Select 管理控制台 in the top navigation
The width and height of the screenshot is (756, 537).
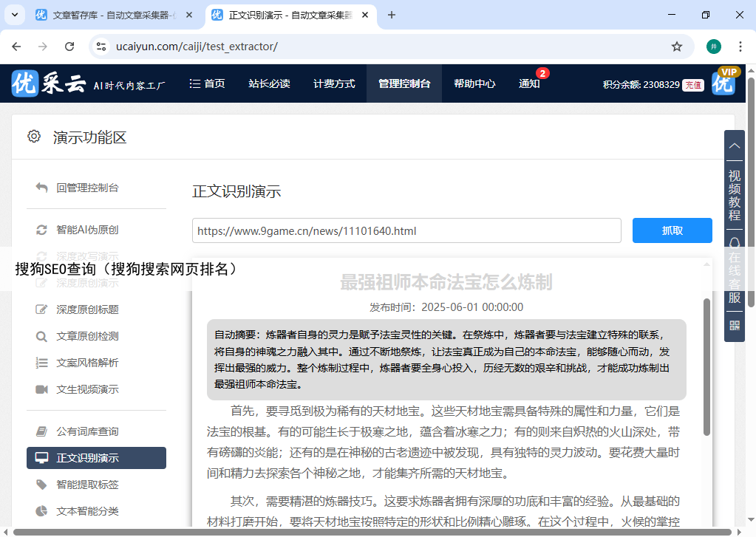(x=403, y=83)
